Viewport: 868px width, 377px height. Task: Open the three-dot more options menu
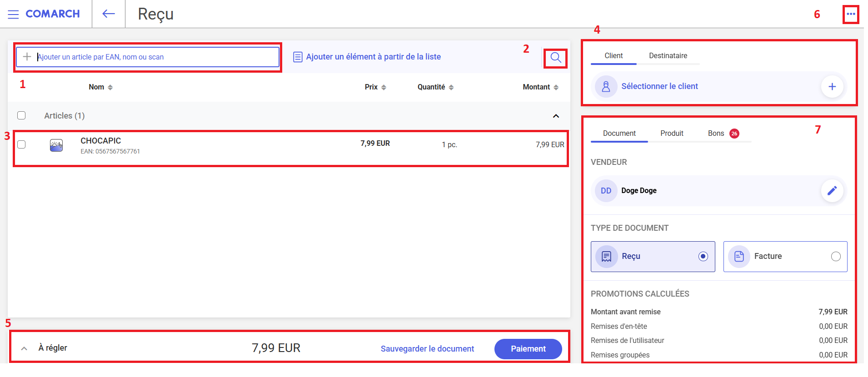(x=851, y=14)
